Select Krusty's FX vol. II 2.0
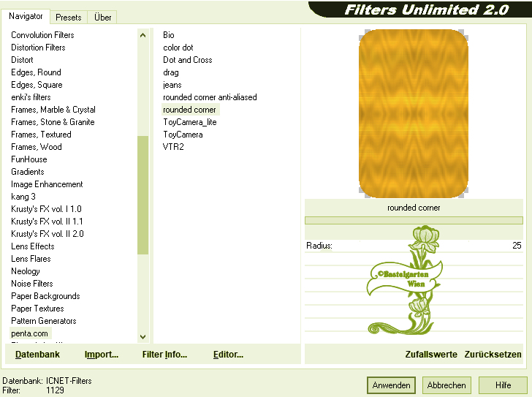 47,234
